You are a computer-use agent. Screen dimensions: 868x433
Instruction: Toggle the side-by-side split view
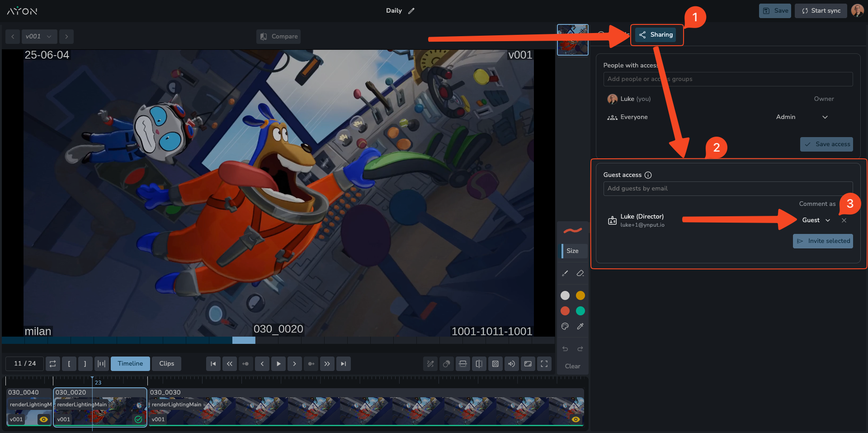tap(479, 364)
